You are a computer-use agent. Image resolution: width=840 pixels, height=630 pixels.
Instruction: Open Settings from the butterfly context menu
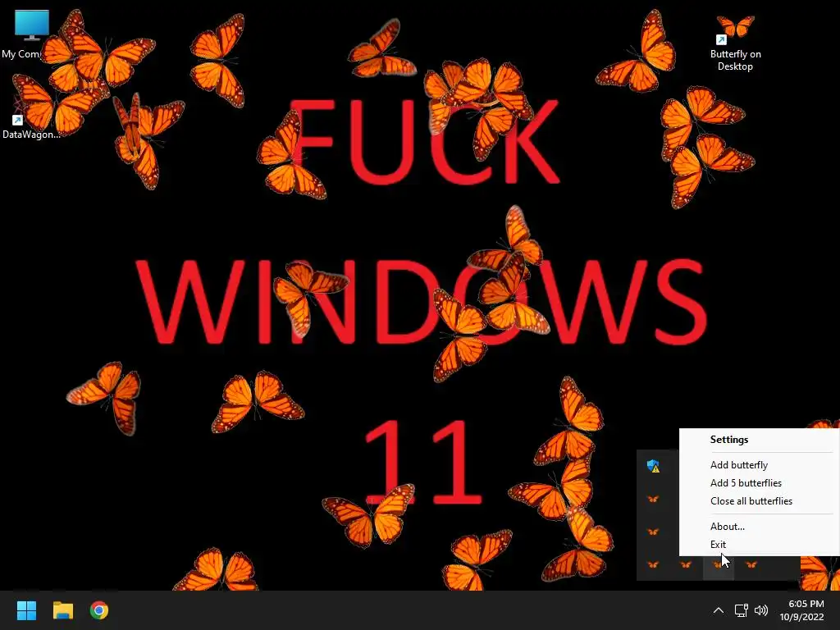(729, 440)
